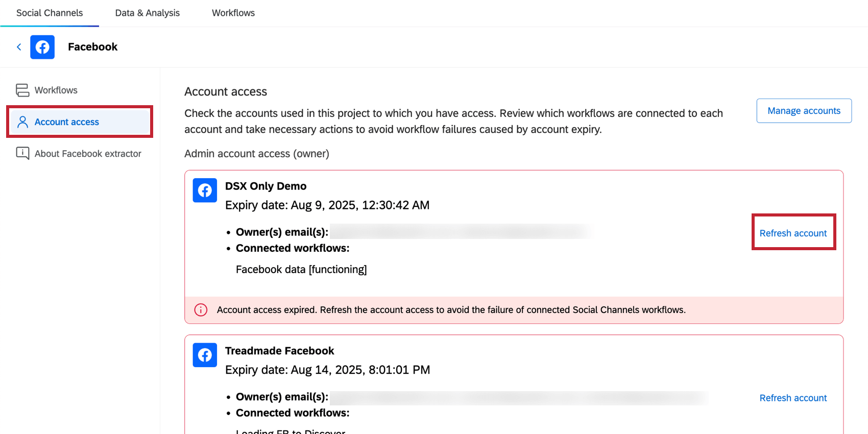Click the Account access expired warning message

[451, 310]
